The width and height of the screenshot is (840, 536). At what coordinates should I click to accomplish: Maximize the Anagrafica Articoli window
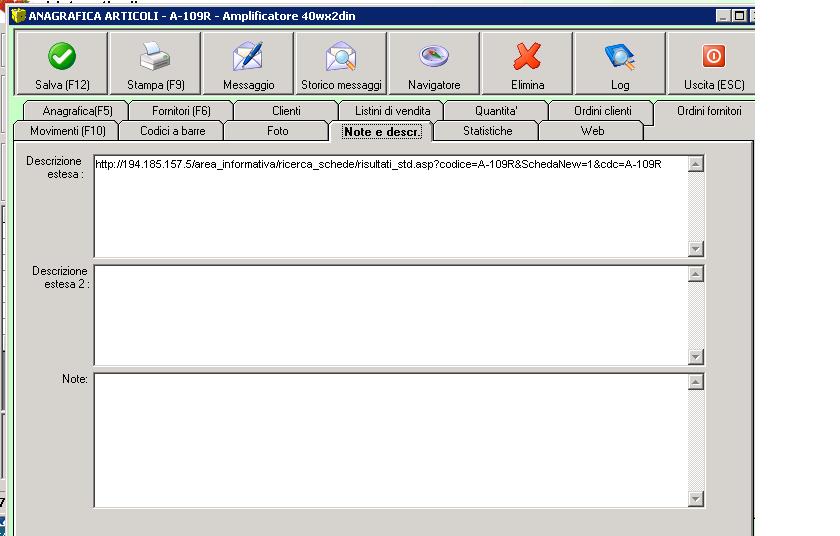point(739,16)
